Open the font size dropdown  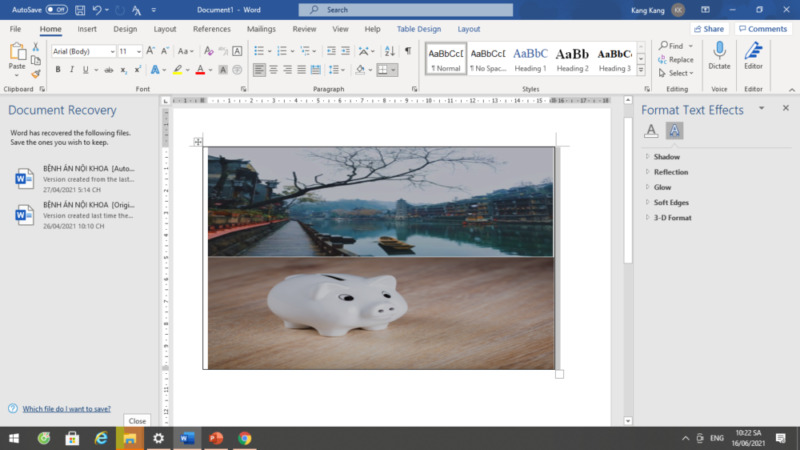(x=138, y=52)
